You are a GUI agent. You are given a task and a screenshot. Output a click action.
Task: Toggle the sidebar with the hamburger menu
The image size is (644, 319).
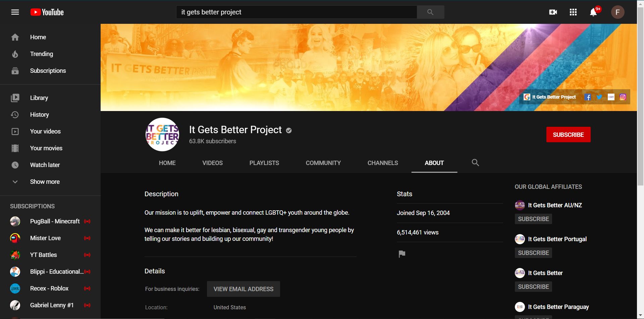(15, 12)
